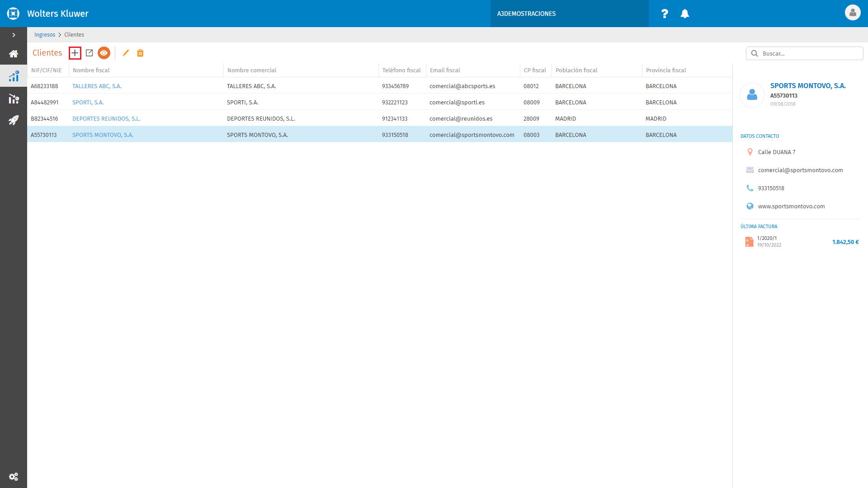Click the pencil edit icon
868x488 pixels.
[126, 53]
